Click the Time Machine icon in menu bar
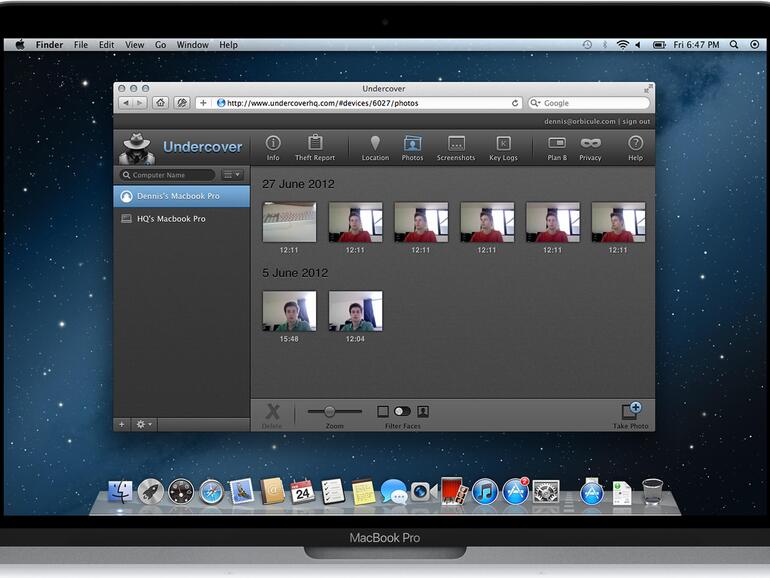The image size is (770, 578). tap(587, 45)
